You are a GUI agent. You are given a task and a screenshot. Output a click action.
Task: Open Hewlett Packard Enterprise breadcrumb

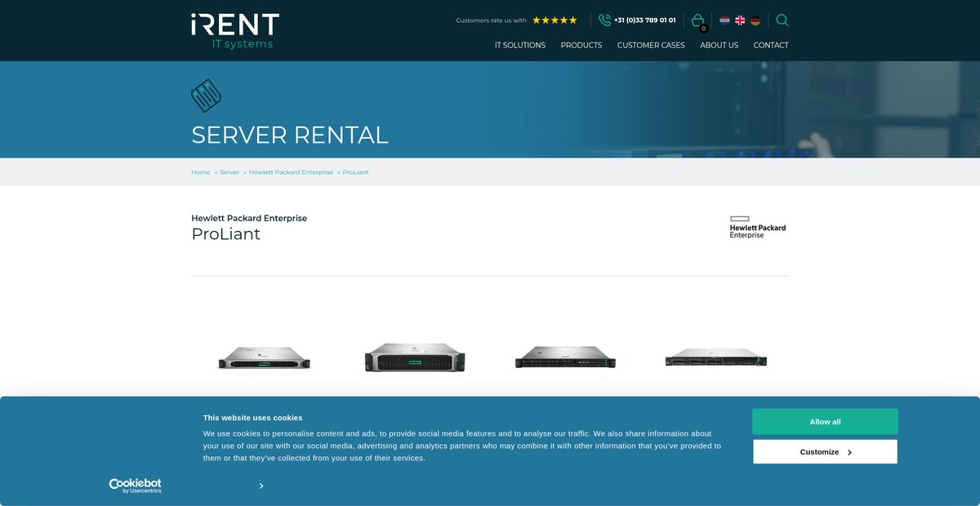click(291, 172)
